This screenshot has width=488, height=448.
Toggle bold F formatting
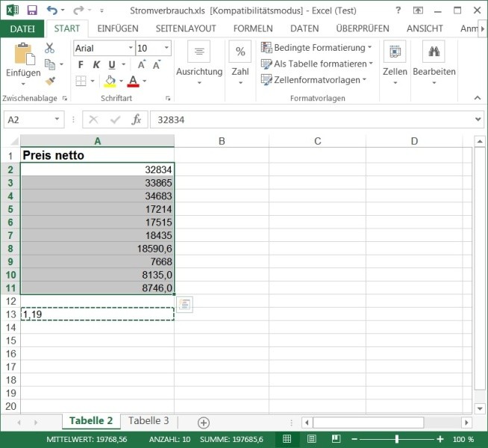(x=81, y=65)
